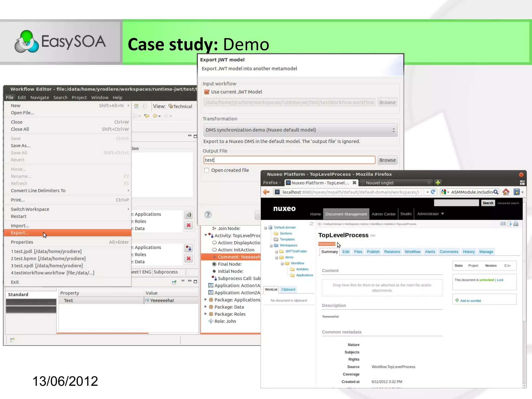Screen dimensions: 532x399
Task: Click the properties pin-to-selection icon
Action: (174, 282)
